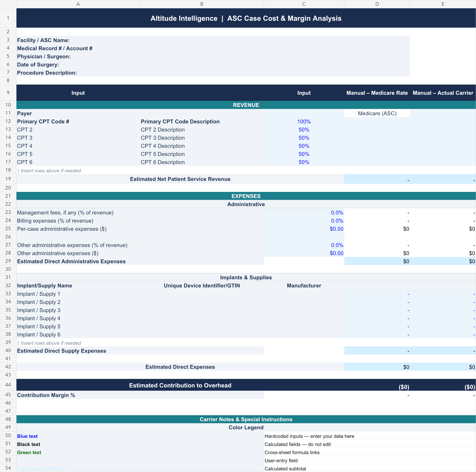Click the Manual – Actual Carrier header
The image size is (476, 472).
tap(443, 93)
